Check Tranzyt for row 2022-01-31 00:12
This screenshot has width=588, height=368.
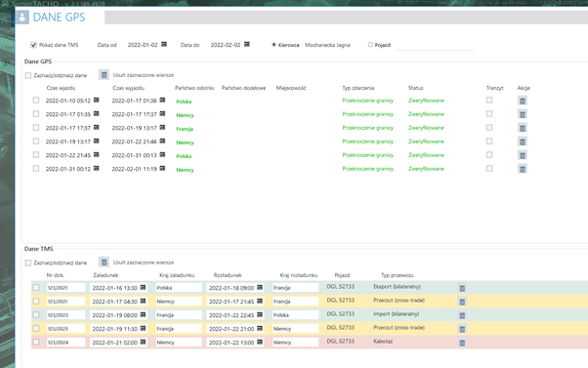(x=489, y=169)
